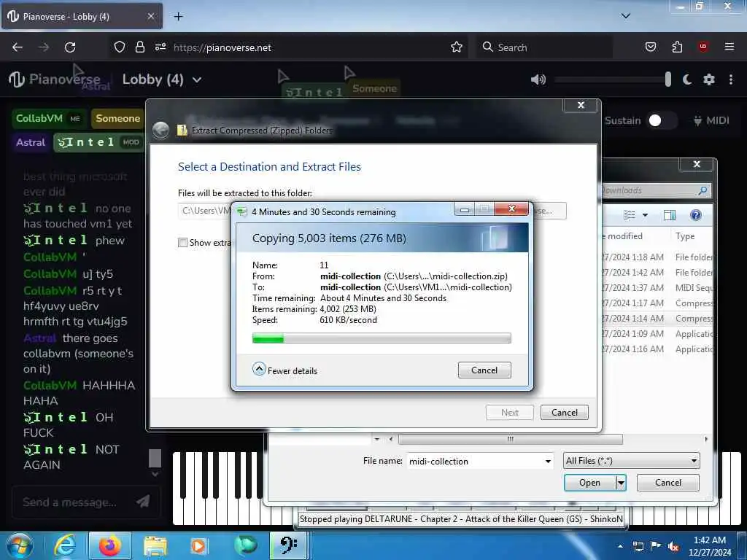The height and width of the screenshot is (560, 747).
Task: Click the Type column header
Action: click(684, 236)
